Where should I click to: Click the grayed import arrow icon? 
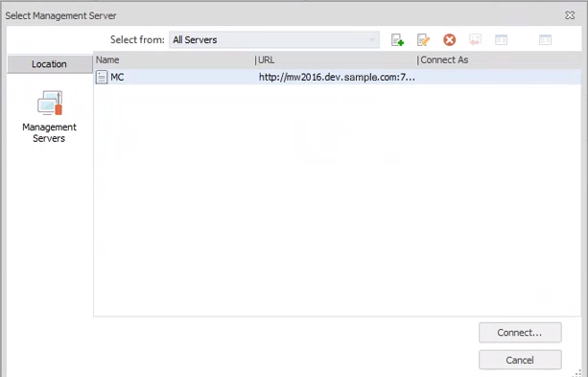point(475,39)
